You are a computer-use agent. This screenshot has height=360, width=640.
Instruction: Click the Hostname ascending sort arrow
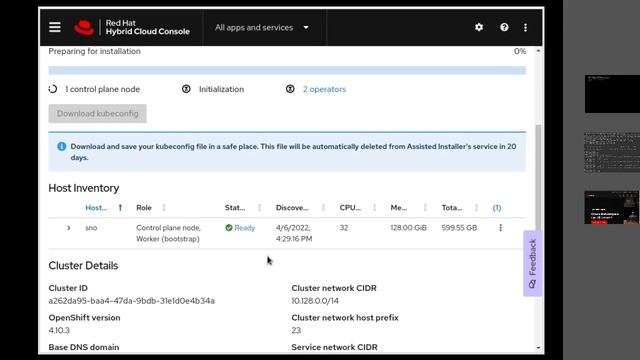pyautogui.click(x=120, y=208)
